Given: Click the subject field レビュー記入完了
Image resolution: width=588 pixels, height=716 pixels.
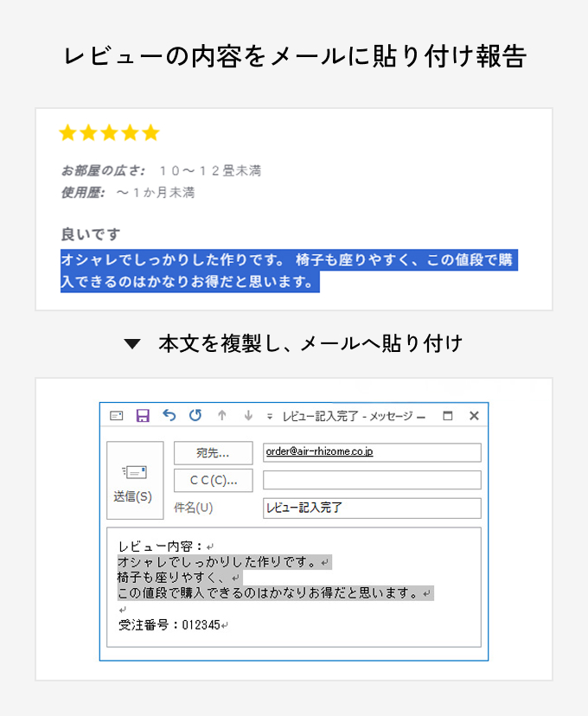Looking at the screenshot, I should pyautogui.click(x=372, y=508).
